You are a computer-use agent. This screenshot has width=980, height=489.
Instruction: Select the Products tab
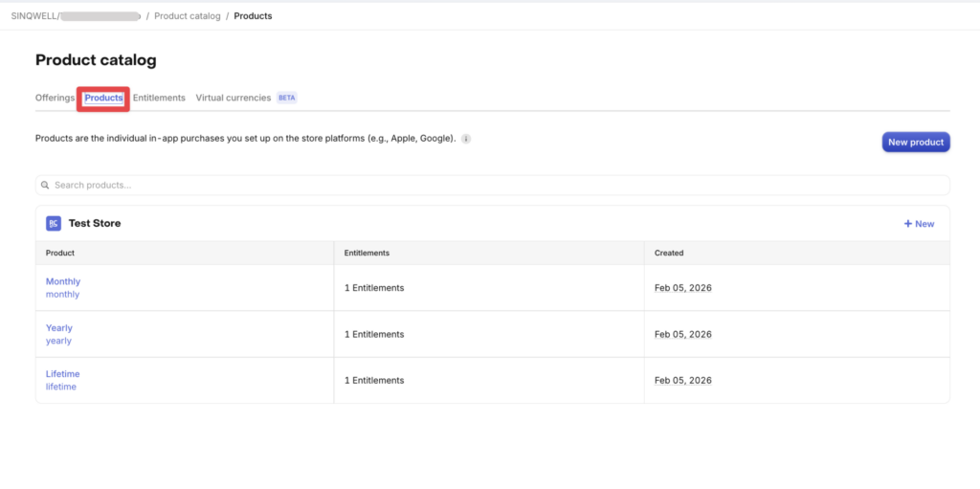pos(103,98)
